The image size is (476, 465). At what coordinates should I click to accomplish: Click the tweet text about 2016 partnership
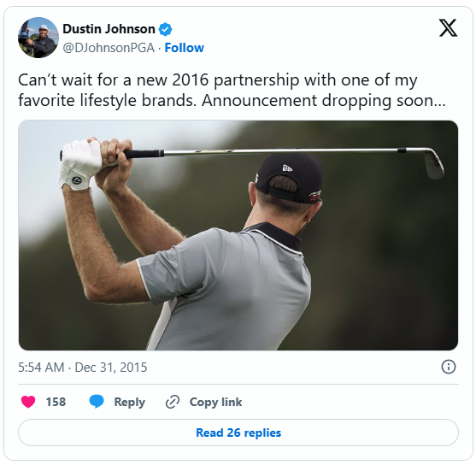[232, 91]
